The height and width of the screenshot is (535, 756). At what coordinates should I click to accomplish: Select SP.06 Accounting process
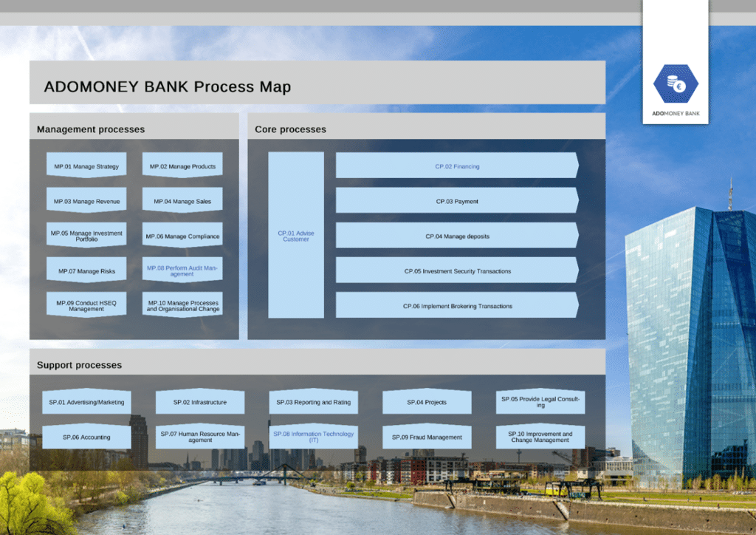click(x=86, y=437)
